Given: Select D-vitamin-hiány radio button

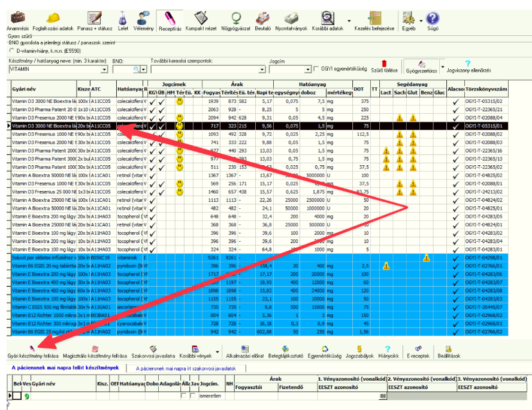Looking at the screenshot, I should [12, 50].
